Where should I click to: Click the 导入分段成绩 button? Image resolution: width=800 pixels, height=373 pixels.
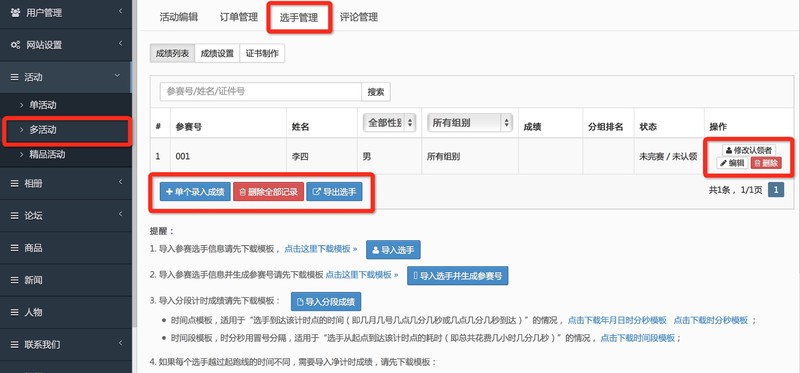tap(326, 302)
